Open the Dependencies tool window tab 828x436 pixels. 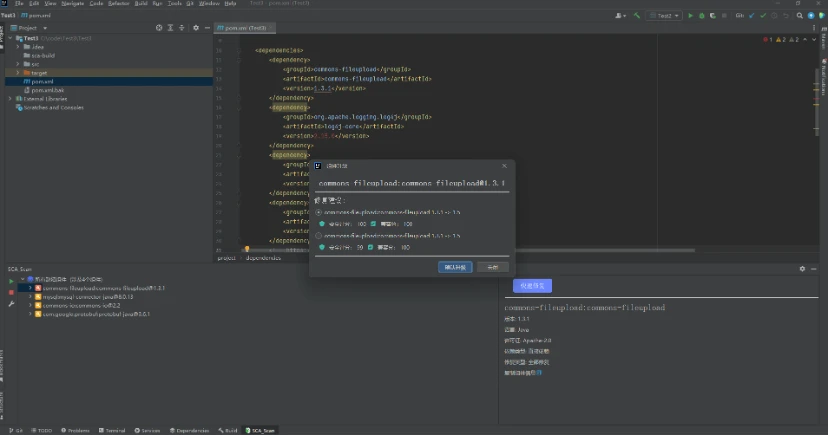coord(189,431)
